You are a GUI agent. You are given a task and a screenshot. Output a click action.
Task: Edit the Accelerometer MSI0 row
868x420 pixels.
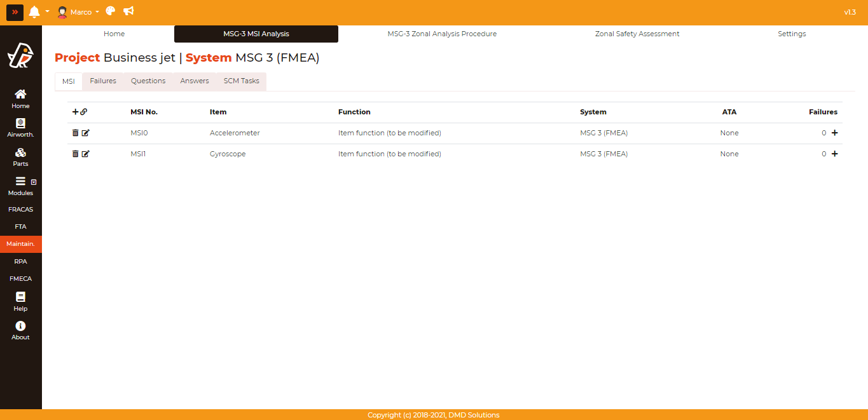(86, 133)
